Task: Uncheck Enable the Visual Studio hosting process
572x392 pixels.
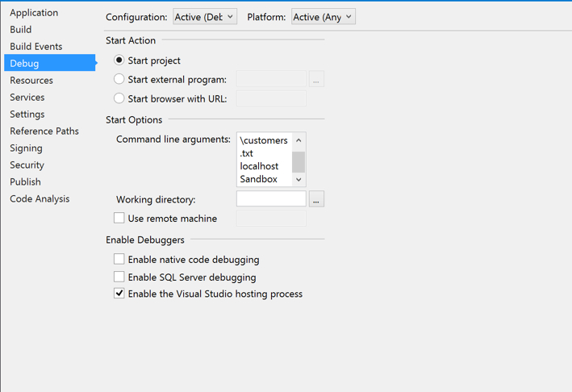Action: pyautogui.click(x=119, y=294)
